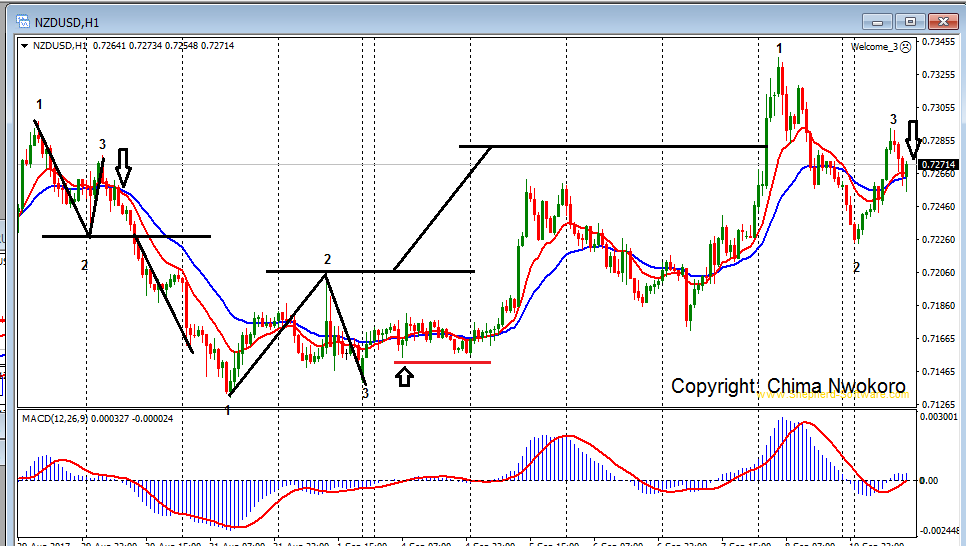The height and width of the screenshot is (546, 966).
Task: Click the 0.003001 MACD scale value
Action: (940, 417)
